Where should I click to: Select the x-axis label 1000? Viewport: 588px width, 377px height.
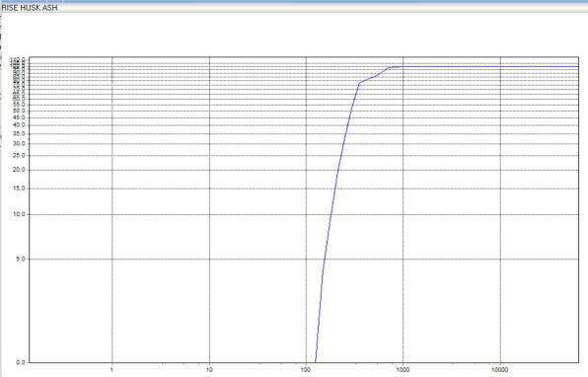[403, 370]
